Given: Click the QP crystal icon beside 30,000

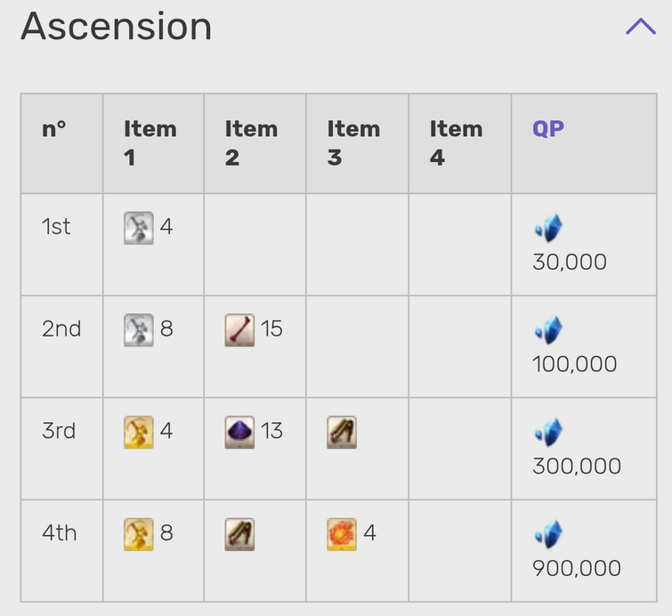Looking at the screenshot, I should coord(548,228).
